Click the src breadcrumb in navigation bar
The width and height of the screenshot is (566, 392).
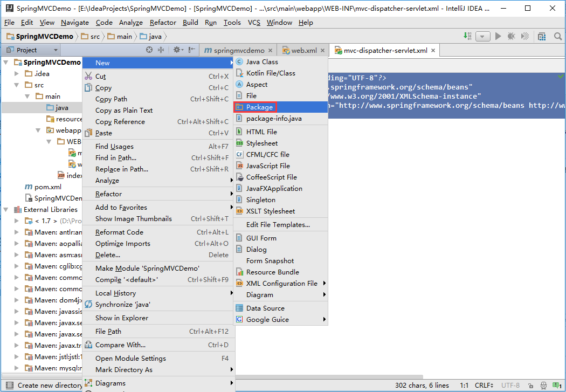pos(91,37)
